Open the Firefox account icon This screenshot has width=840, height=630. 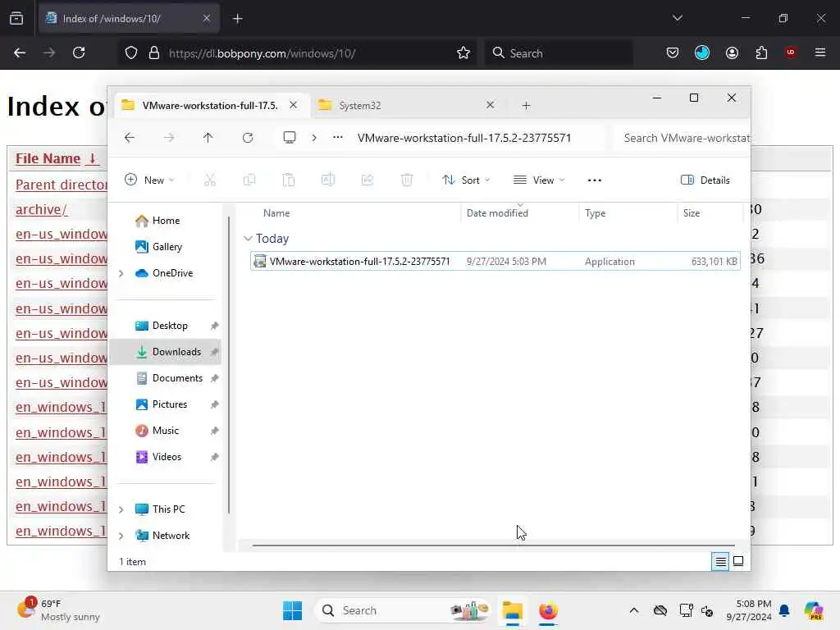(732, 53)
